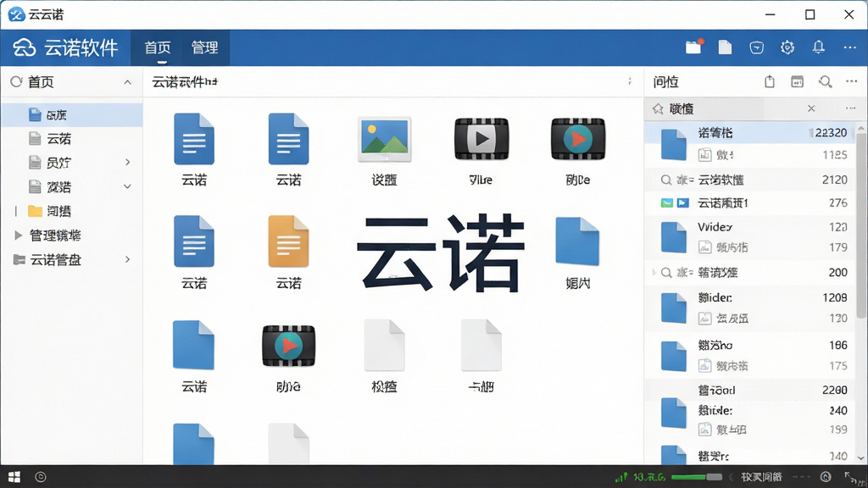Click the 云诺软件 breadcrumb path text
The height and width of the screenshot is (488, 868).
point(185,82)
